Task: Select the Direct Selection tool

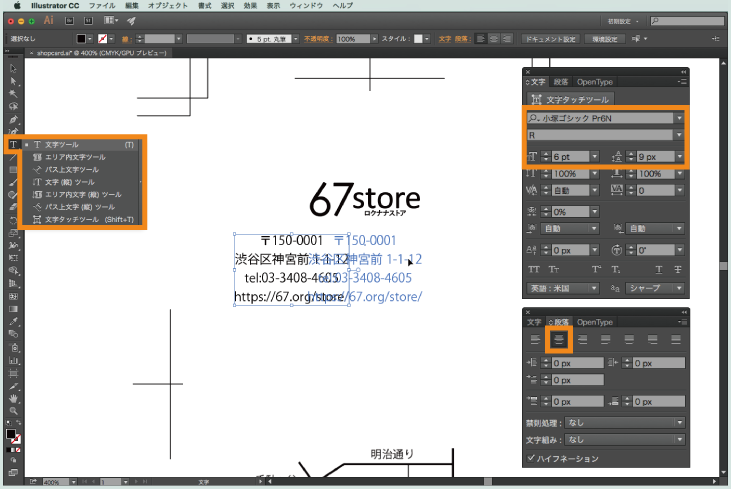Action: pos(13,81)
